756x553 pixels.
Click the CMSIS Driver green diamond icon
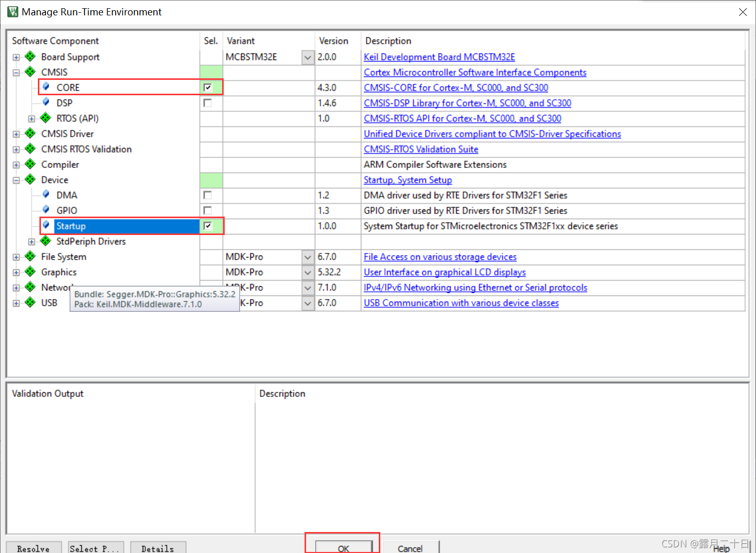[x=30, y=133]
